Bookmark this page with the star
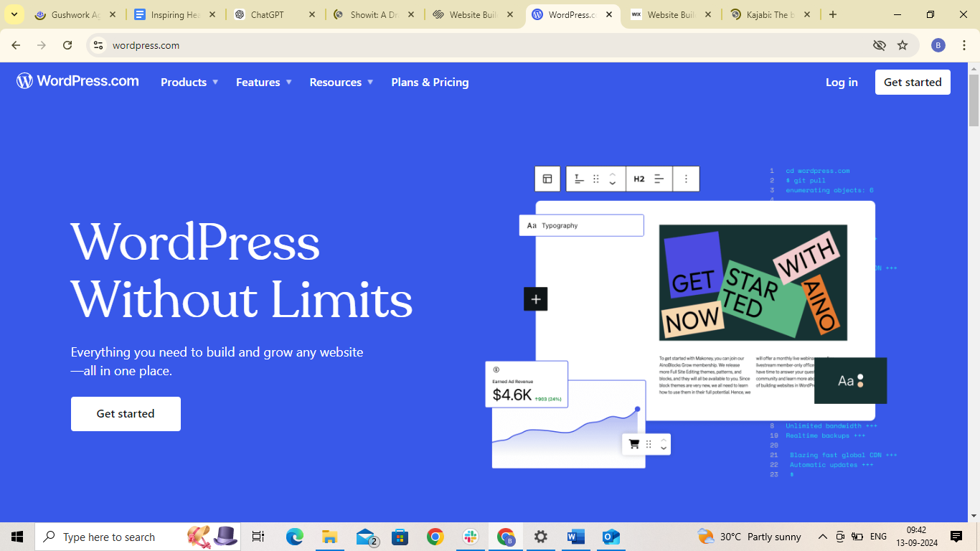 pyautogui.click(x=903, y=45)
